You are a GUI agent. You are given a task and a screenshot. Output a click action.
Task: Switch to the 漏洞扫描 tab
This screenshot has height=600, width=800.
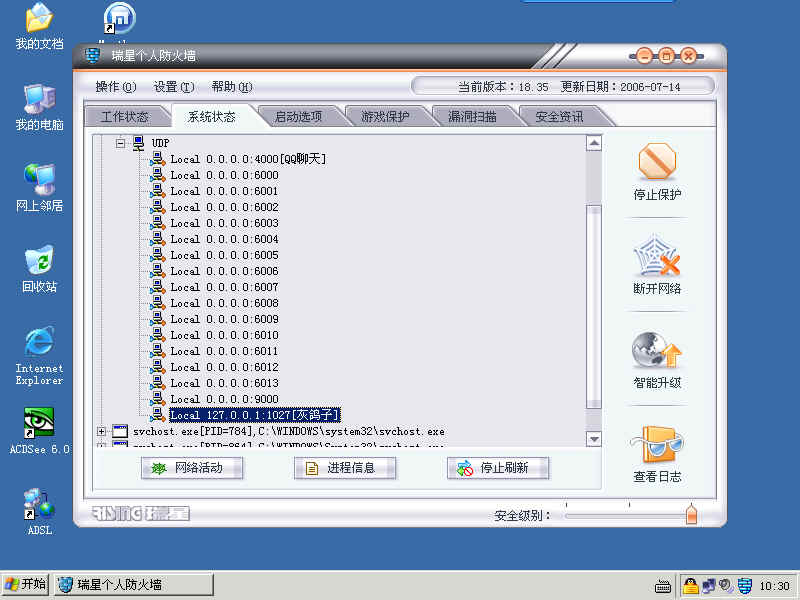pos(472,116)
